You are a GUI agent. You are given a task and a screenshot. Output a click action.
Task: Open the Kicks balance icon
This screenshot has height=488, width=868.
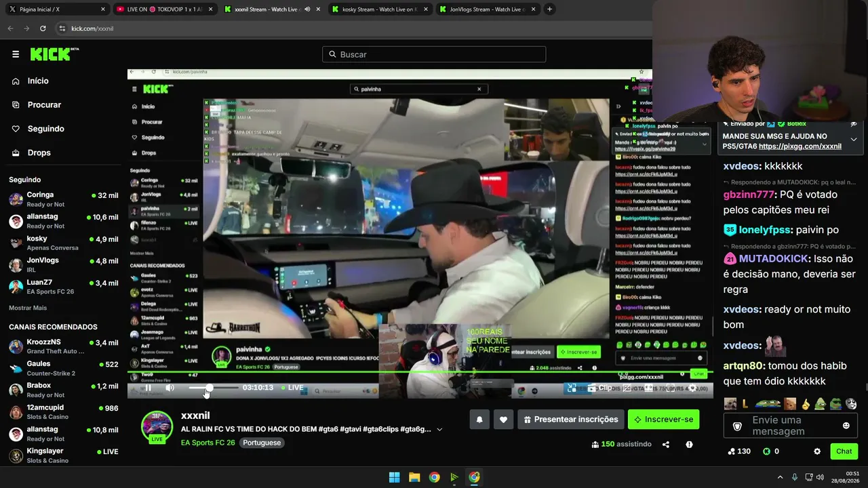click(766, 451)
